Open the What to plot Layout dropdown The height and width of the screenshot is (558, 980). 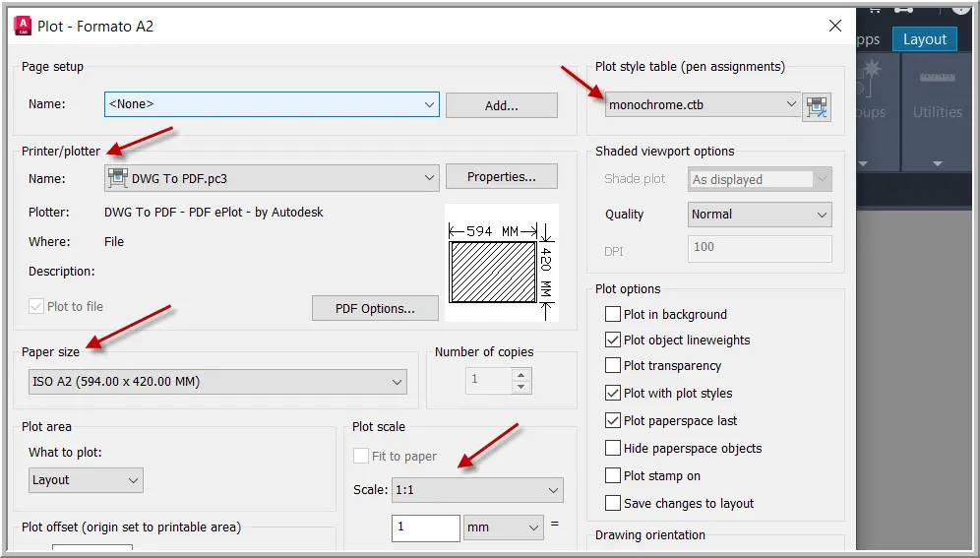86,480
